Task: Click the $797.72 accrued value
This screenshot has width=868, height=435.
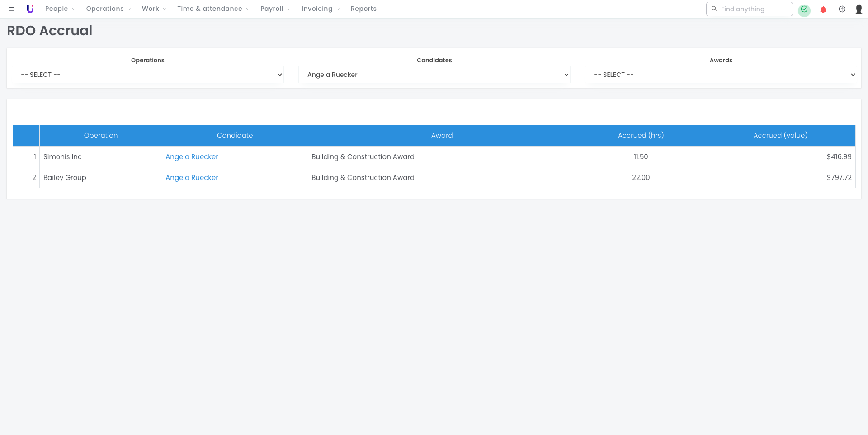Action: tap(839, 178)
